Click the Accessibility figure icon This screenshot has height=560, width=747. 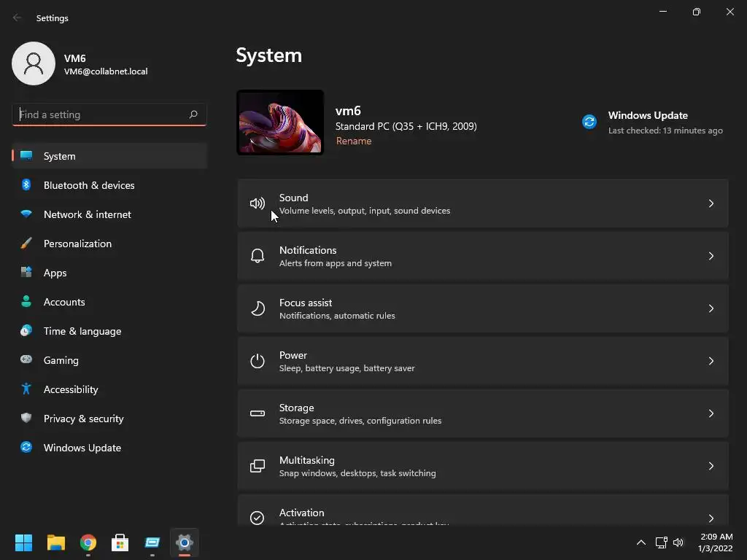26,389
